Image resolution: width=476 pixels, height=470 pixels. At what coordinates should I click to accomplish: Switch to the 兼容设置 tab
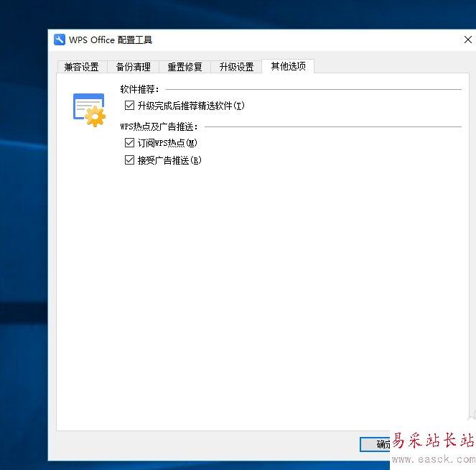click(82, 67)
